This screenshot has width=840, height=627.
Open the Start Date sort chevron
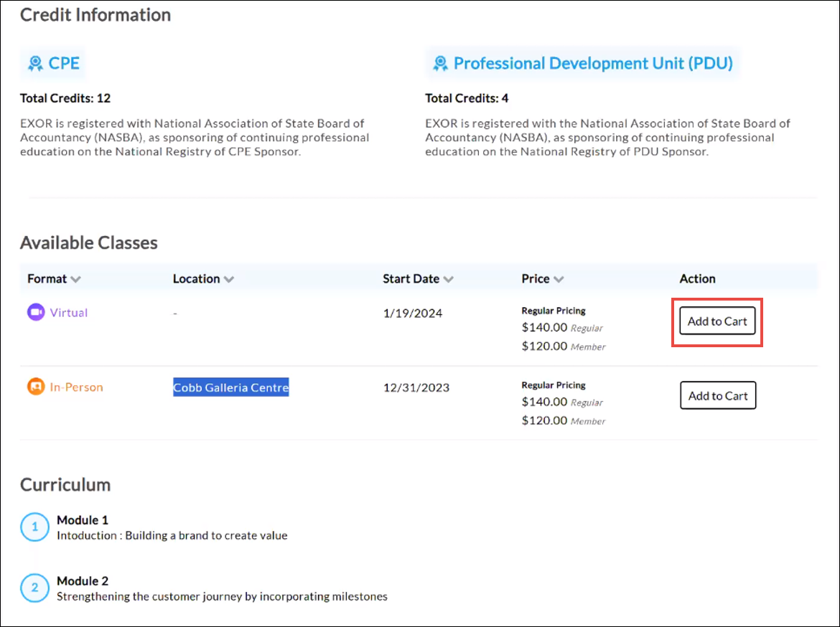click(x=448, y=279)
